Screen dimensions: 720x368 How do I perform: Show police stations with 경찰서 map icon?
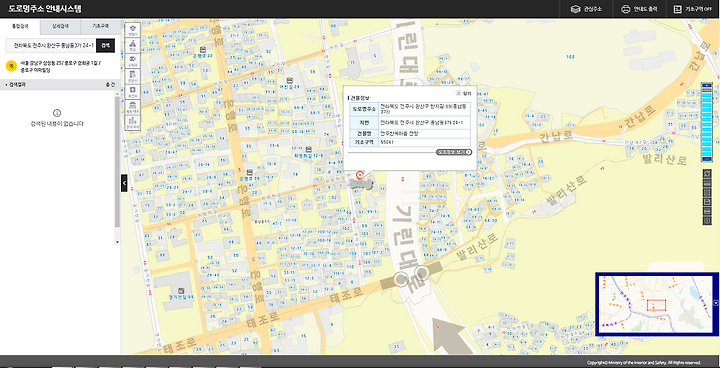[x=133, y=29]
